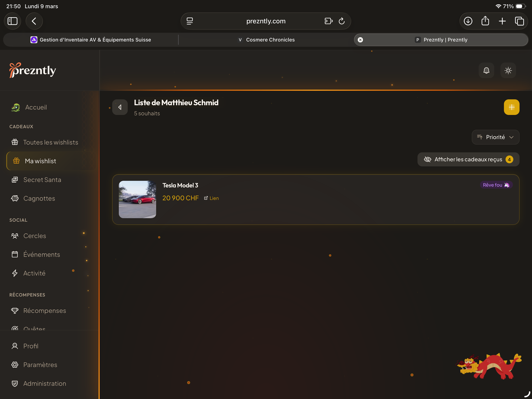Open Profil
Image resolution: width=532 pixels, height=399 pixels.
pos(49,346)
